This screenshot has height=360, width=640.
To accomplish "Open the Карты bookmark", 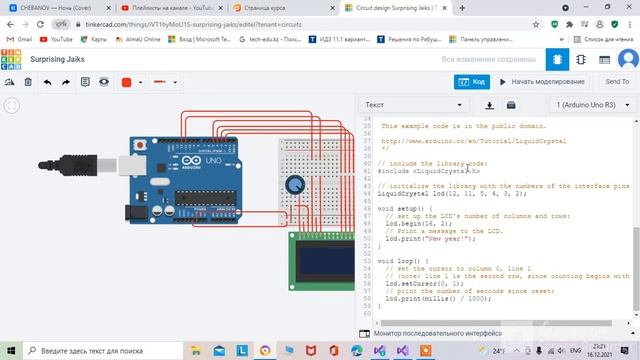I will point(94,39).
